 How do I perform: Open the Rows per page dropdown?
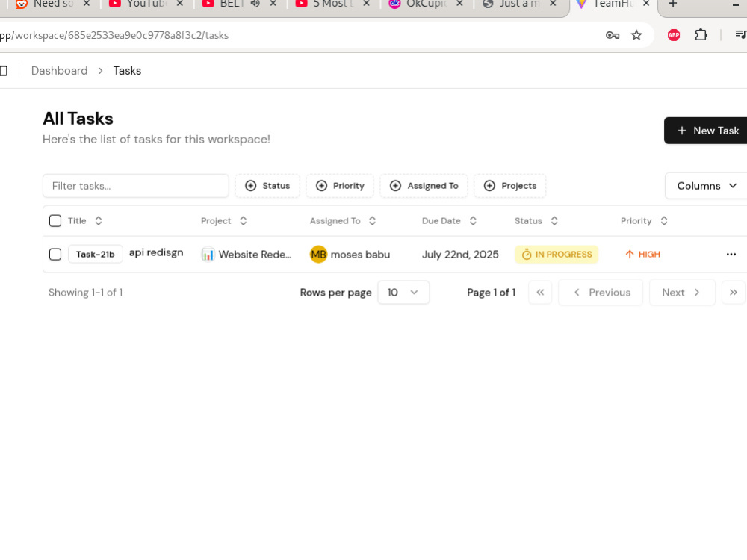403,293
